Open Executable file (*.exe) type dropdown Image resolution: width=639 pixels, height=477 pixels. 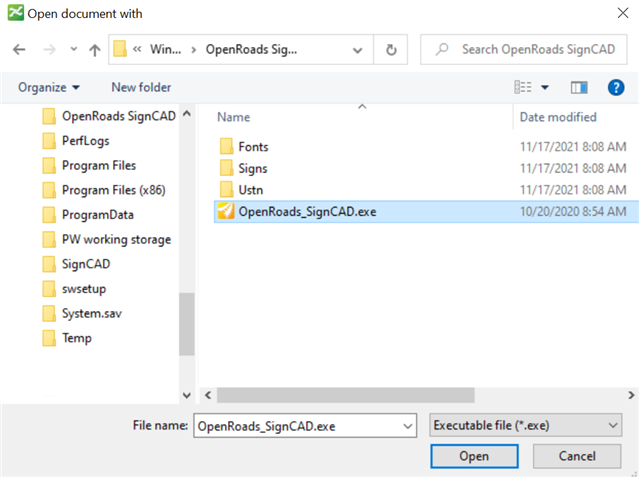point(525,425)
